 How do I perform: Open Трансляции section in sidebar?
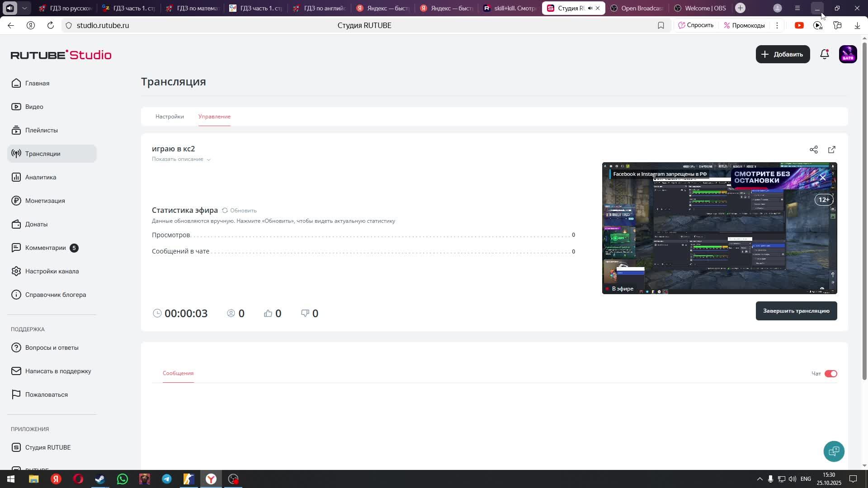42,154
